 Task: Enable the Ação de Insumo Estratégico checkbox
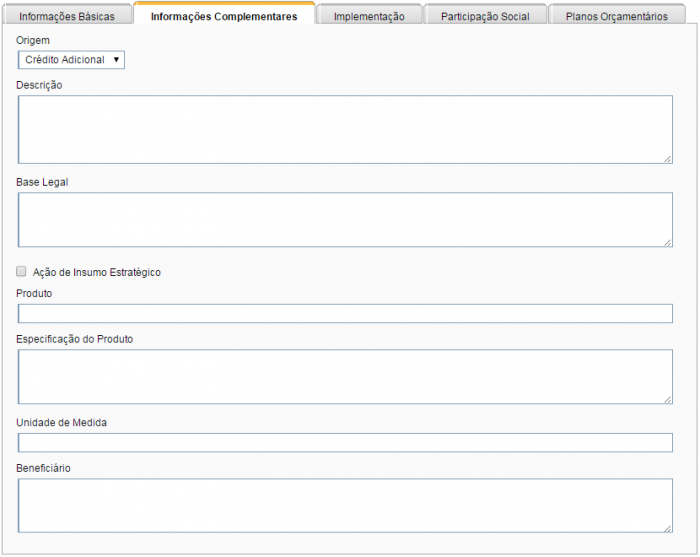pyautogui.click(x=22, y=271)
